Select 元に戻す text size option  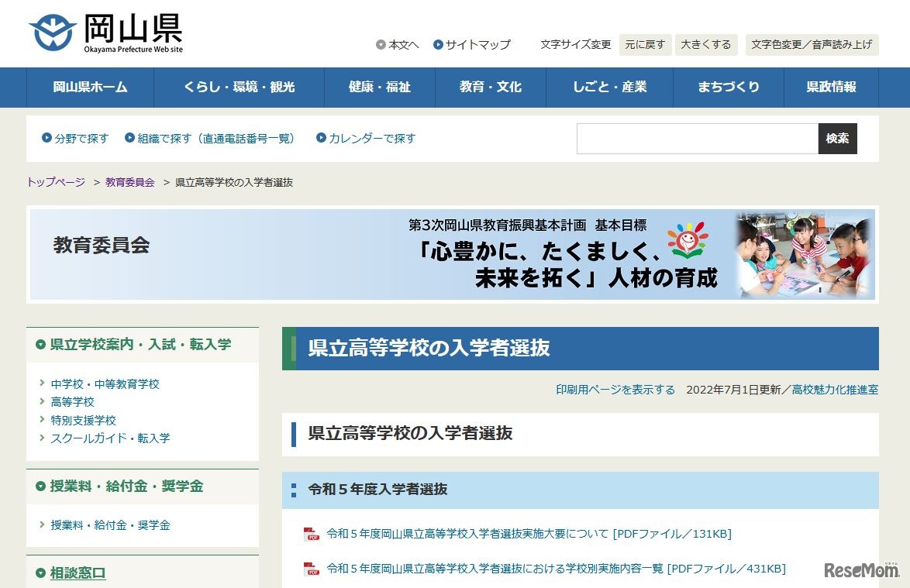pos(646,45)
